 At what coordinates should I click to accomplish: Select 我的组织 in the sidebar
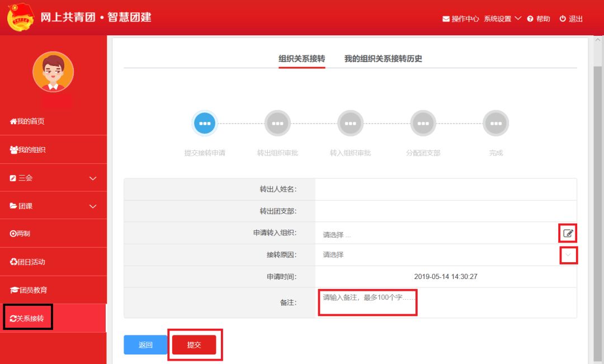(31, 149)
